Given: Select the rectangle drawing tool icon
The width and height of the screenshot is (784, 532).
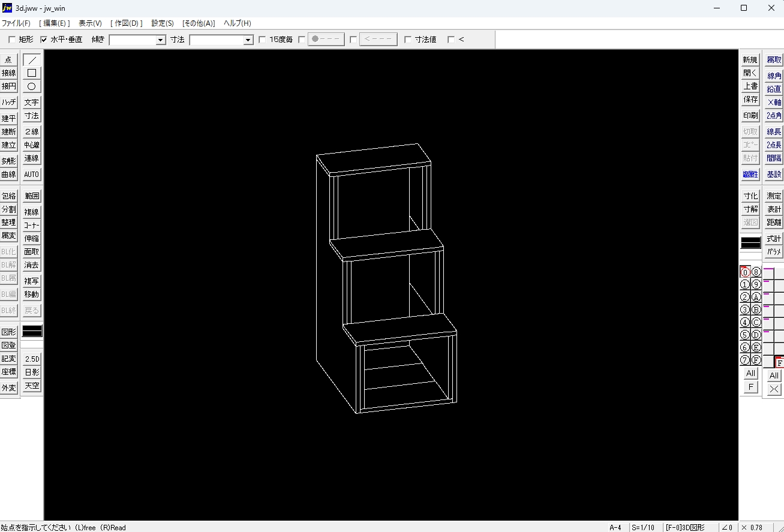Looking at the screenshot, I should [32, 73].
